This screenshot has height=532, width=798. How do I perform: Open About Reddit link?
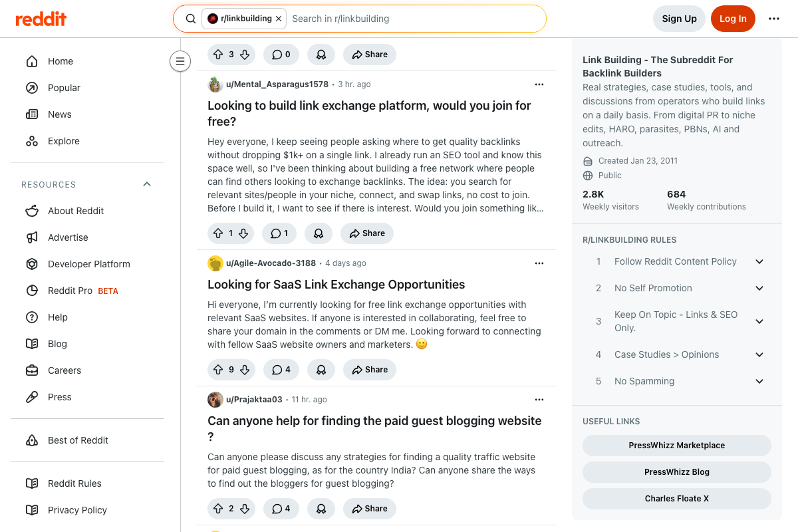coord(87,211)
